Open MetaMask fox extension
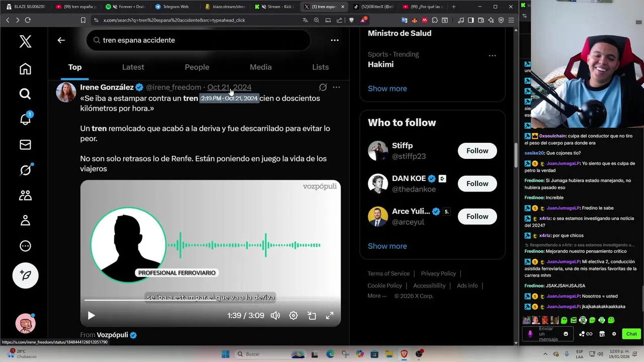This screenshot has height=362, width=644. (x=415, y=20)
